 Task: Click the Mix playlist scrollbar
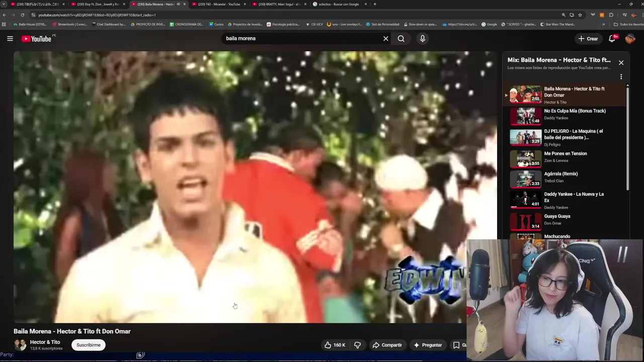click(x=627, y=137)
